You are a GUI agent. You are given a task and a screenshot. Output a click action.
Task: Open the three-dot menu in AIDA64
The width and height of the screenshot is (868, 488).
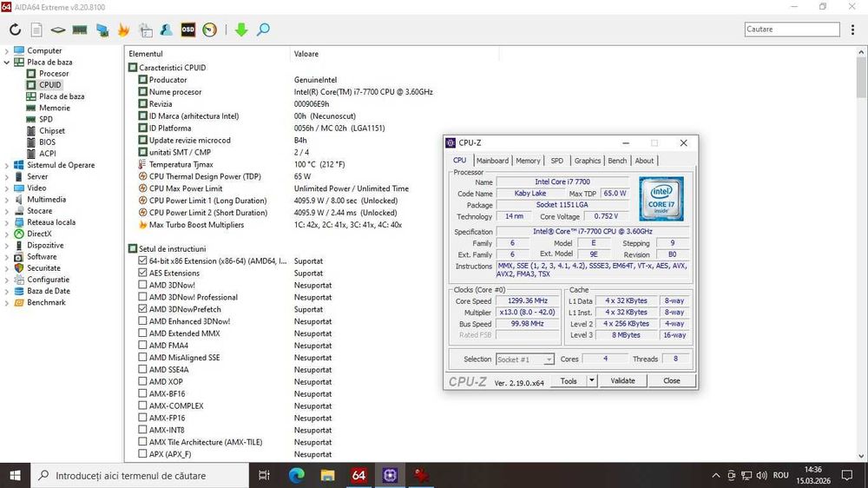(x=852, y=30)
